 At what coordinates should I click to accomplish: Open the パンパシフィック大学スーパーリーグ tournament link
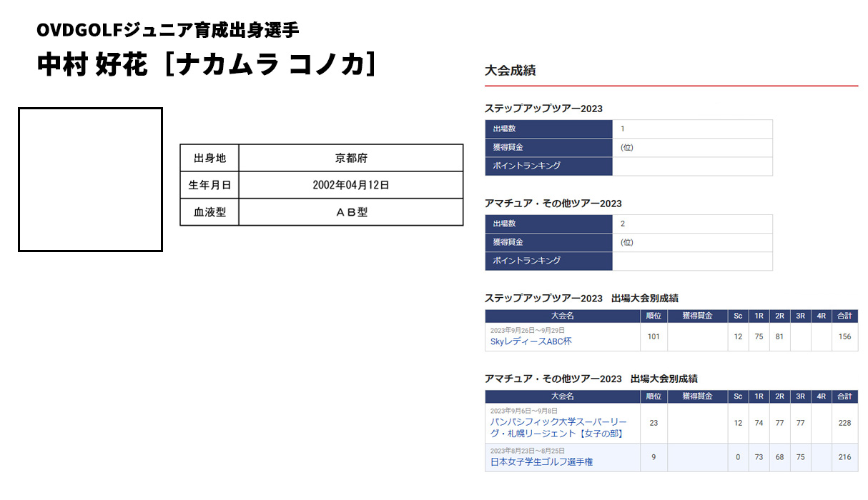(558, 427)
